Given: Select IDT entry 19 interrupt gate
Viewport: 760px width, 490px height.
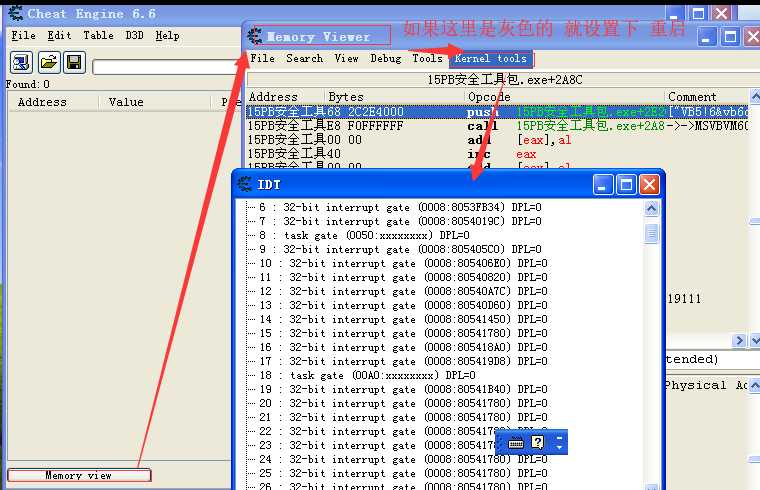Looking at the screenshot, I should click(x=403, y=390).
